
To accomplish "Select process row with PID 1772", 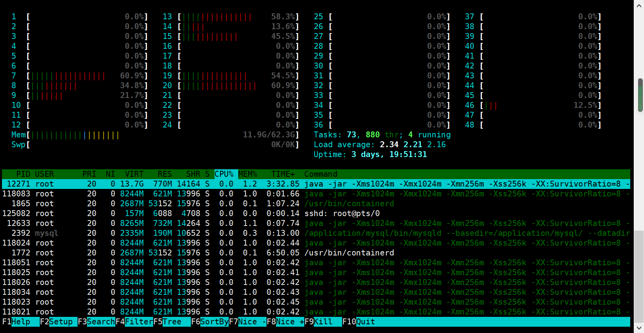I will (x=315, y=253).
